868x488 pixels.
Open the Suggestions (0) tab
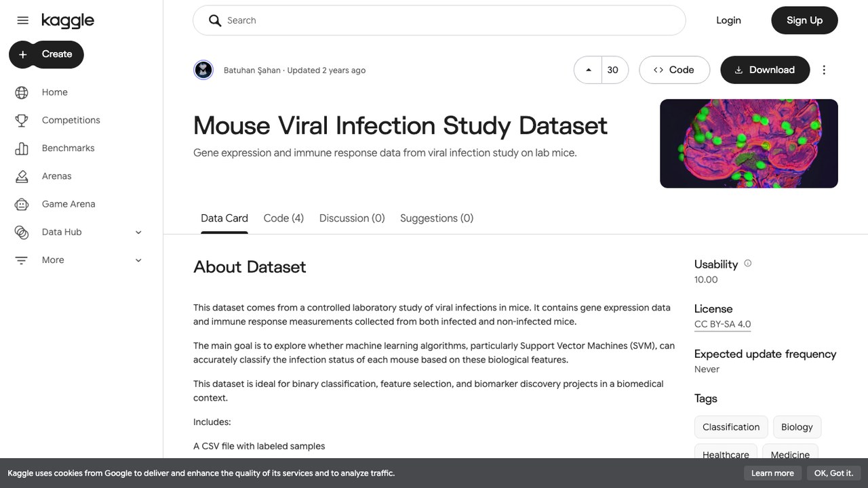click(x=437, y=218)
